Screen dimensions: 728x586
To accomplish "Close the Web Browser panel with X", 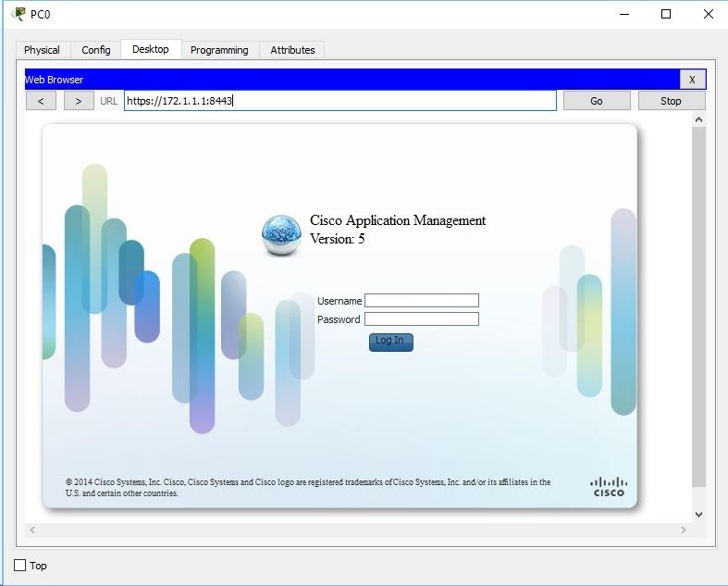I will tap(692, 80).
